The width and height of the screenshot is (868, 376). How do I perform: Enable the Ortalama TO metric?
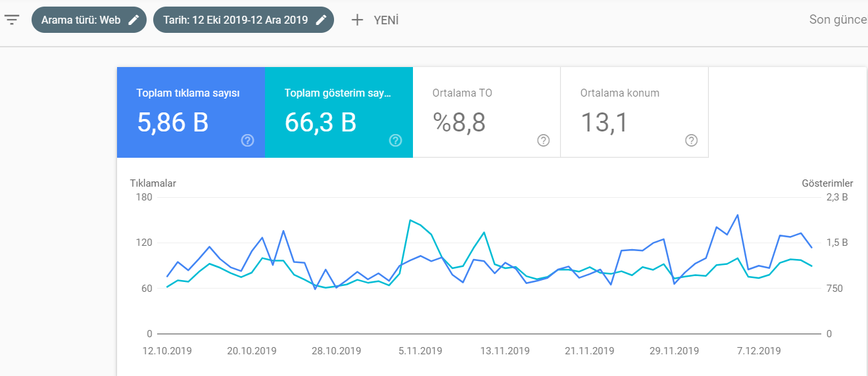click(487, 112)
